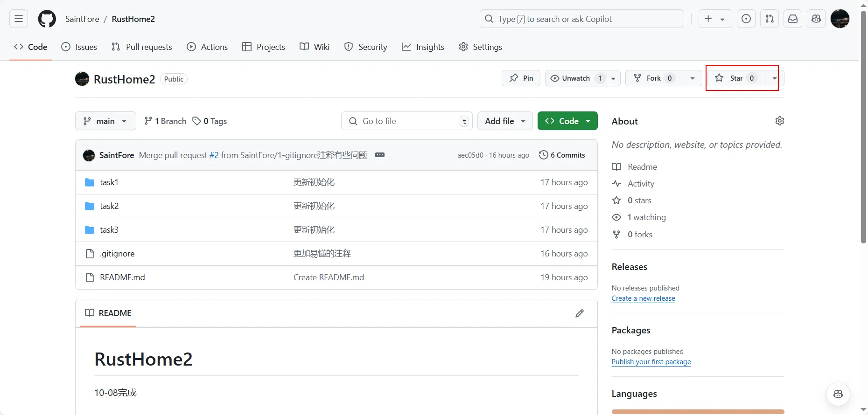Pin the repository to profile
868x415 pixels.
[x=521, y=78]
